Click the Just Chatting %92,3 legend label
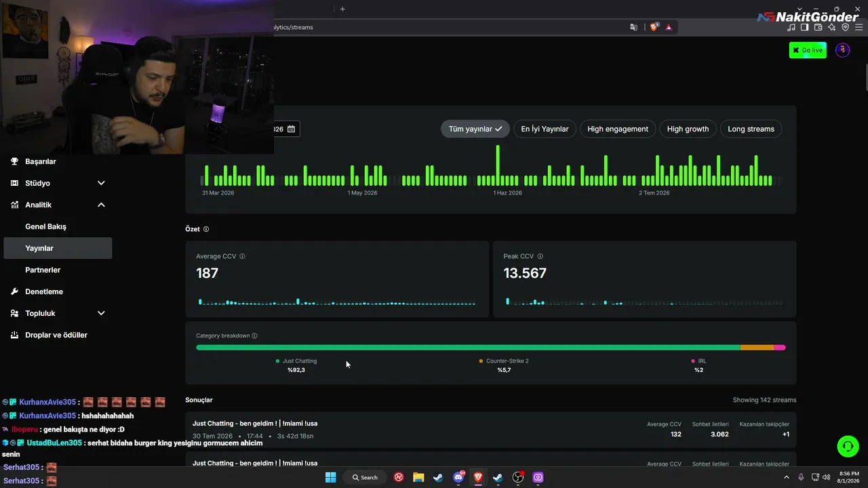This screenshot has height=488, width=868. (x=296, y=365)
